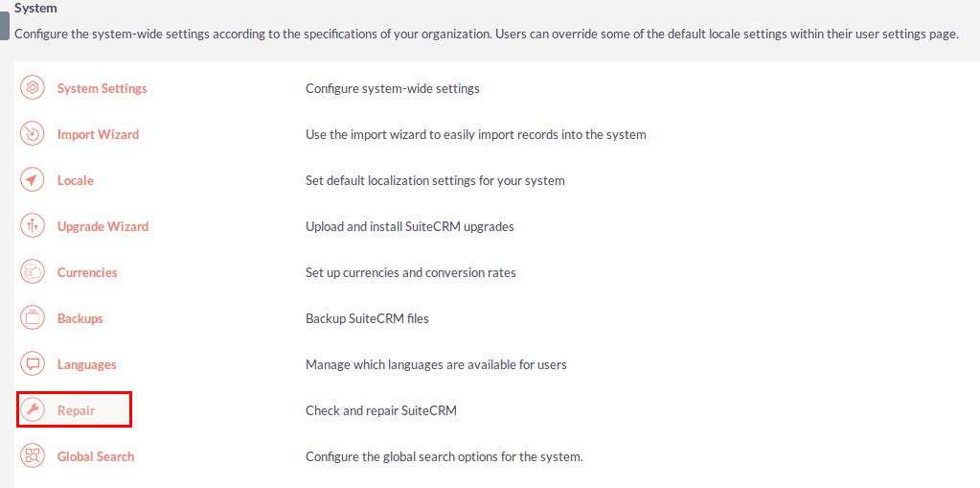Launch the Upgrade Wizard link
The image size is (980, 488).
click(103, 226)
